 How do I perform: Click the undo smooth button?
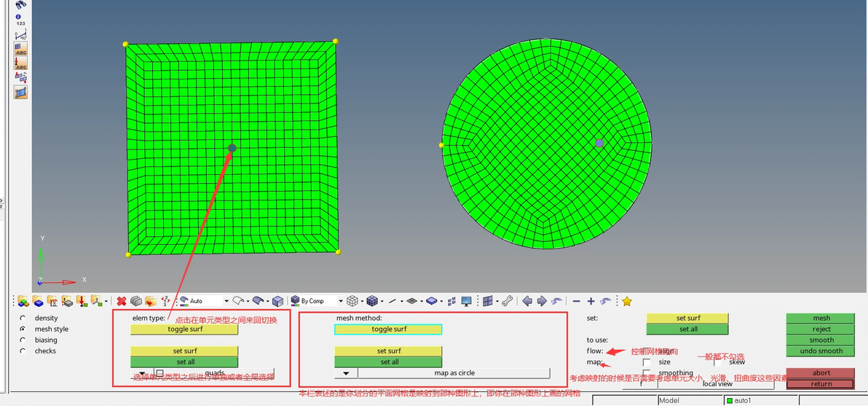point(821,351)
